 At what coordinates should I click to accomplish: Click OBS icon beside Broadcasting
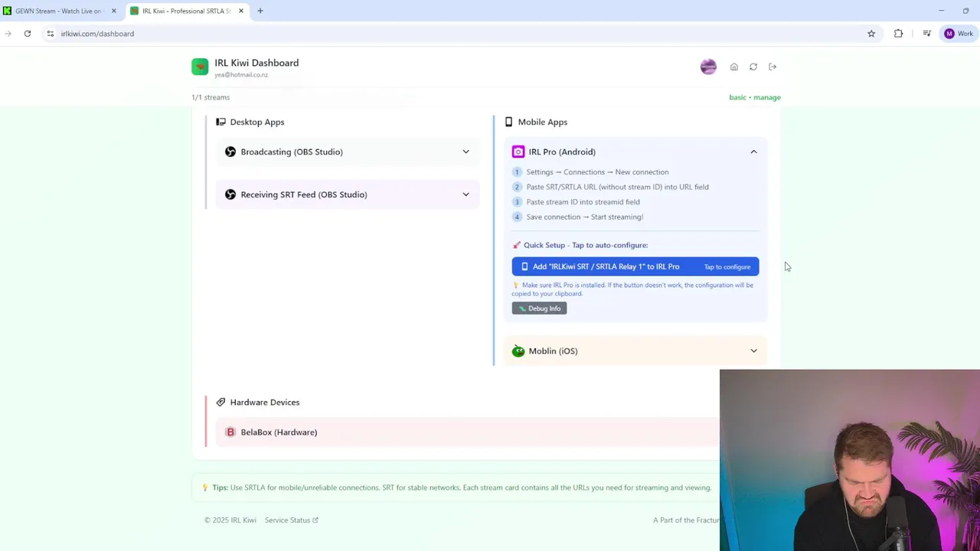point(230,152)
